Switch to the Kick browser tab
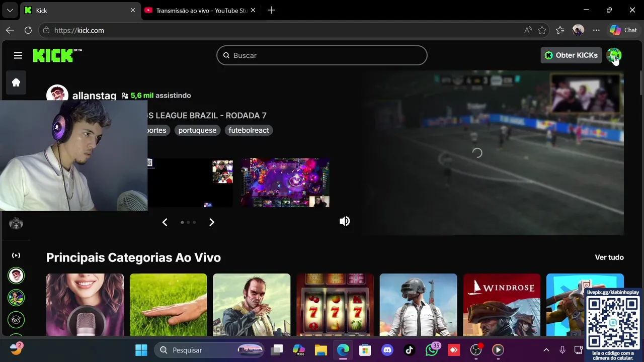The width and height of the screenshot is (644, 362). tap(80, 10)
